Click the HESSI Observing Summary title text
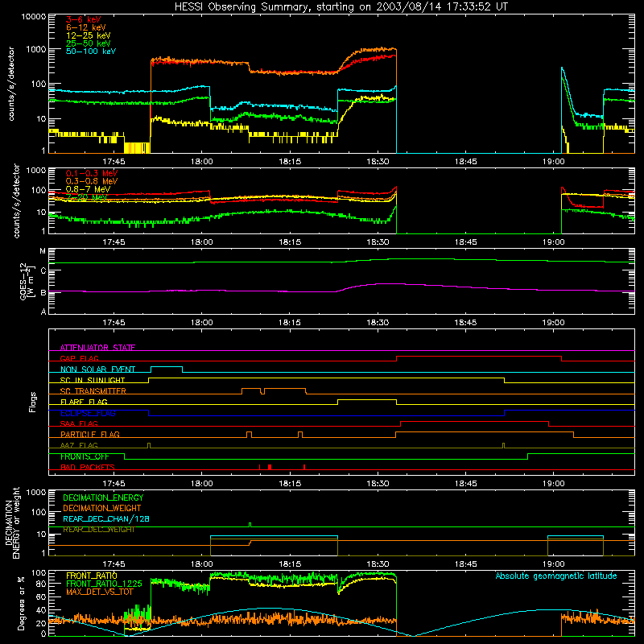The width and height of the screenshot is (644, 644). click(341, 7)
